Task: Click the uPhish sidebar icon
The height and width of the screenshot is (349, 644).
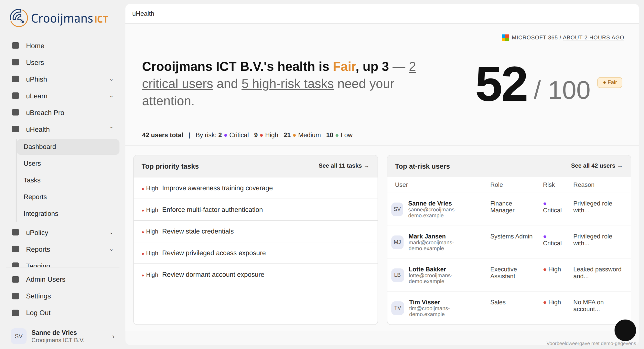Action: coord(16,79)
